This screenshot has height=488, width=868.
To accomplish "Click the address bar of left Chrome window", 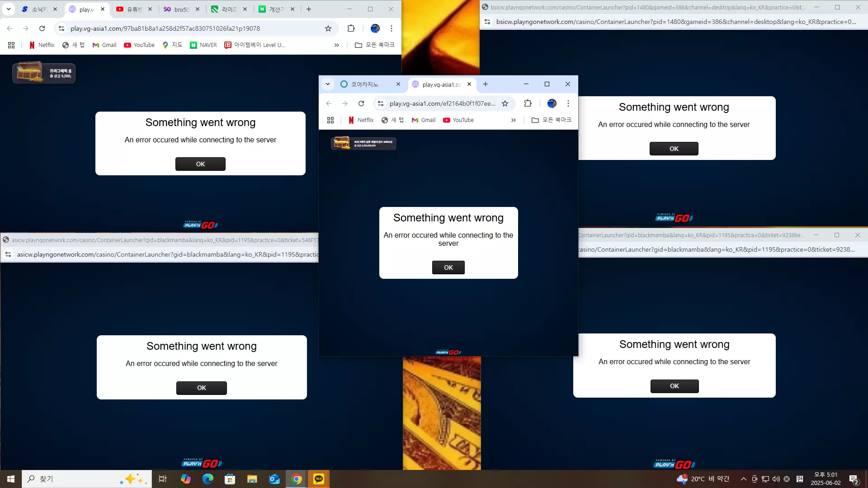I will point(194,28).
